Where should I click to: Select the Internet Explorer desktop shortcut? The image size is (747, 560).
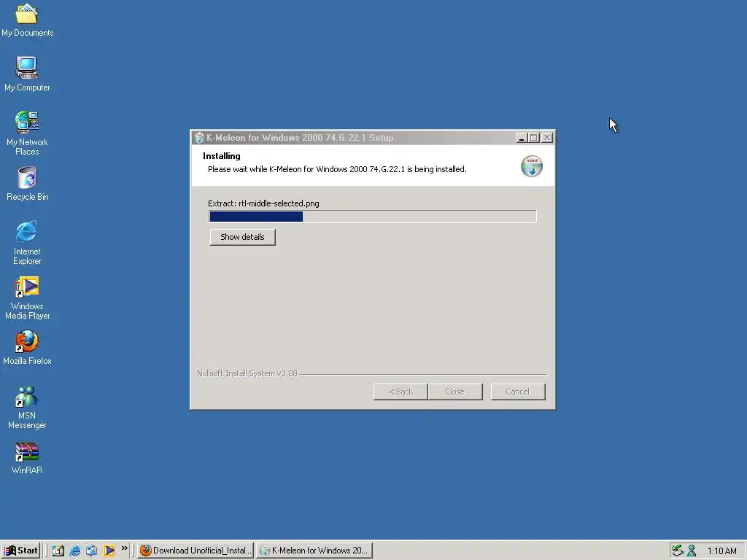[27, 242]
